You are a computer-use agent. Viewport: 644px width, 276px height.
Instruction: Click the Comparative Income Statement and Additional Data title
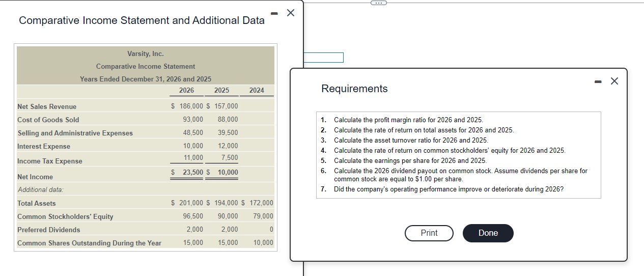pos(142,20)
